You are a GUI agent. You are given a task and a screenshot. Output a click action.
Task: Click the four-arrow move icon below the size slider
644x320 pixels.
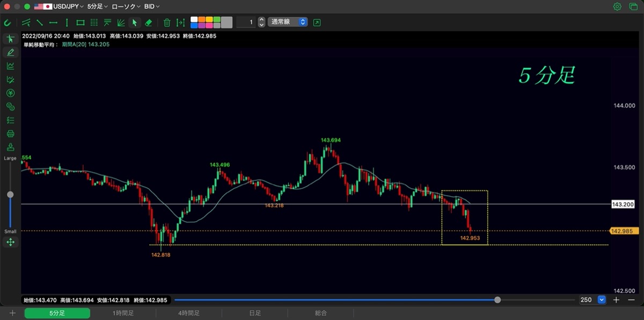coord(10,242)
